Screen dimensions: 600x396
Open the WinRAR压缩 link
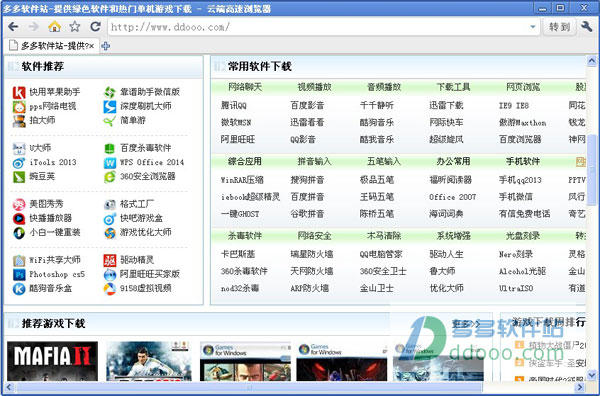click(242, 180)
